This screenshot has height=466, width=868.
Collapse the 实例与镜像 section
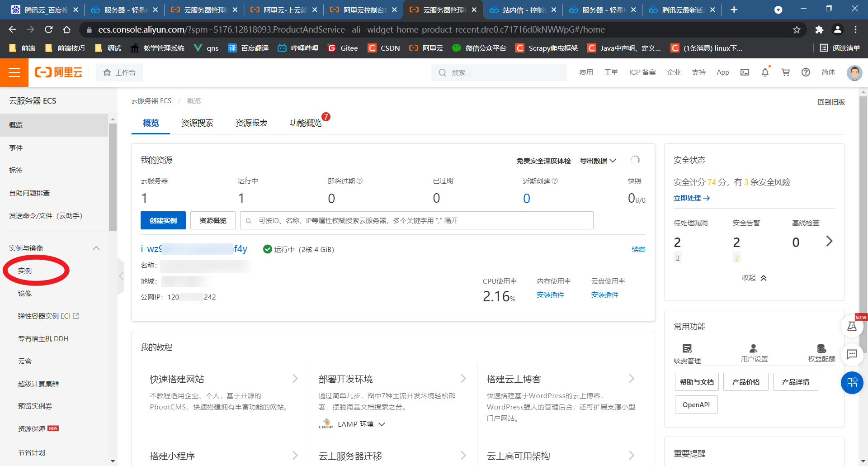click(x=96, y=248)
